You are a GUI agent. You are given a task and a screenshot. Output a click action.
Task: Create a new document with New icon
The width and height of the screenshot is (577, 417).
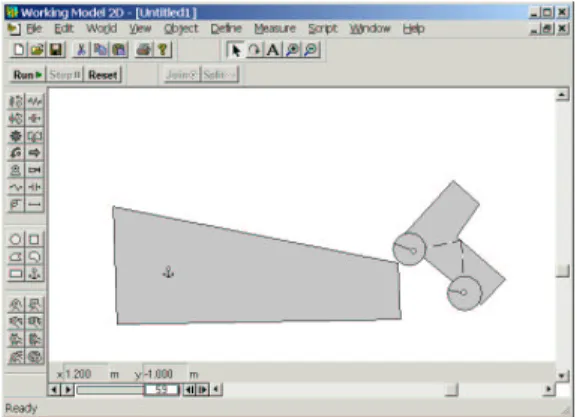(x=19, y=50)
